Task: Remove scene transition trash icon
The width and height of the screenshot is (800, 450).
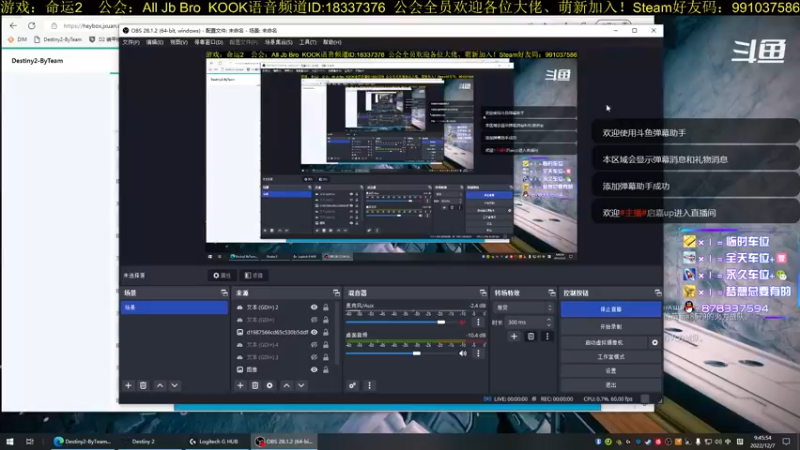Action: pos(531,336)
